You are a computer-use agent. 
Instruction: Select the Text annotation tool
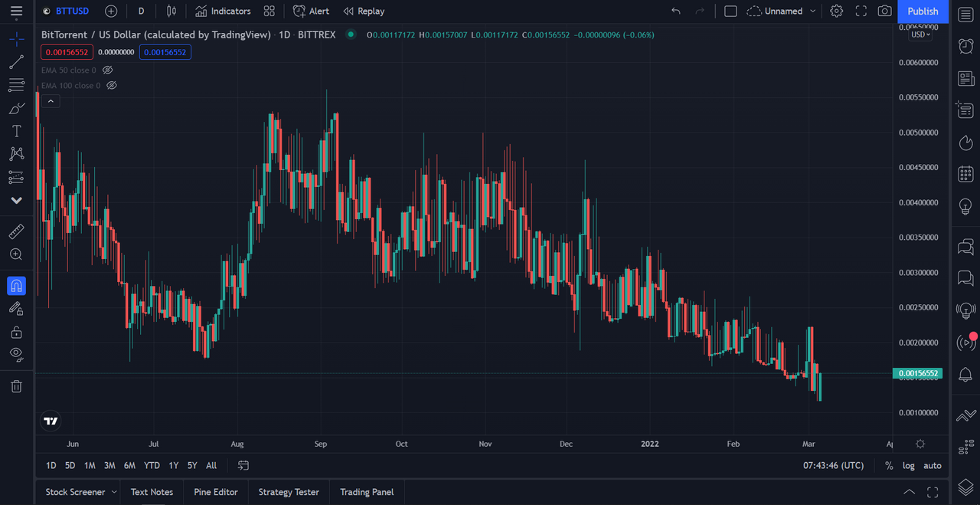click(16, 131)
